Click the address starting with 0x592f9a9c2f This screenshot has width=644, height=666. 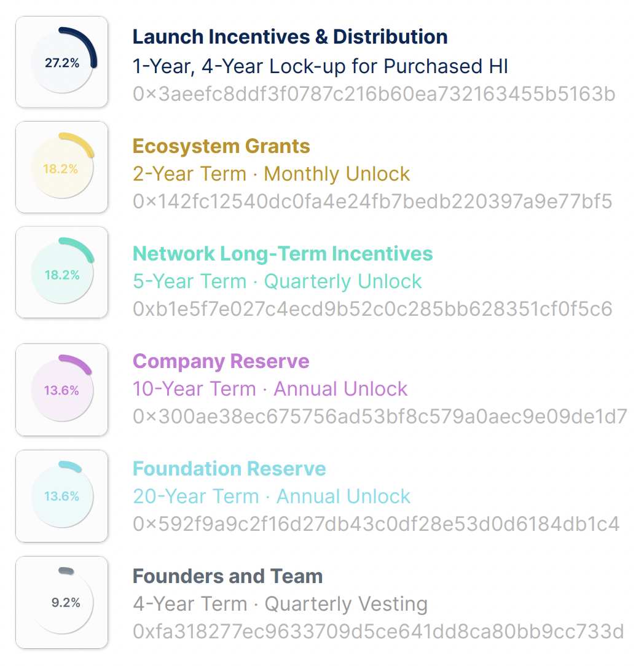[376, 523]
